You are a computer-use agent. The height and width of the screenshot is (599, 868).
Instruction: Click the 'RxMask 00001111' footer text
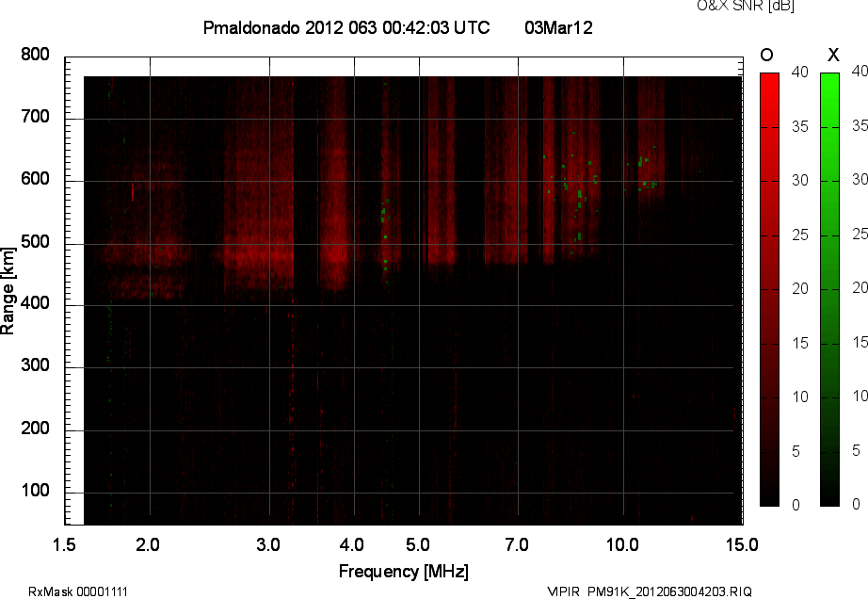pos(78,591)
